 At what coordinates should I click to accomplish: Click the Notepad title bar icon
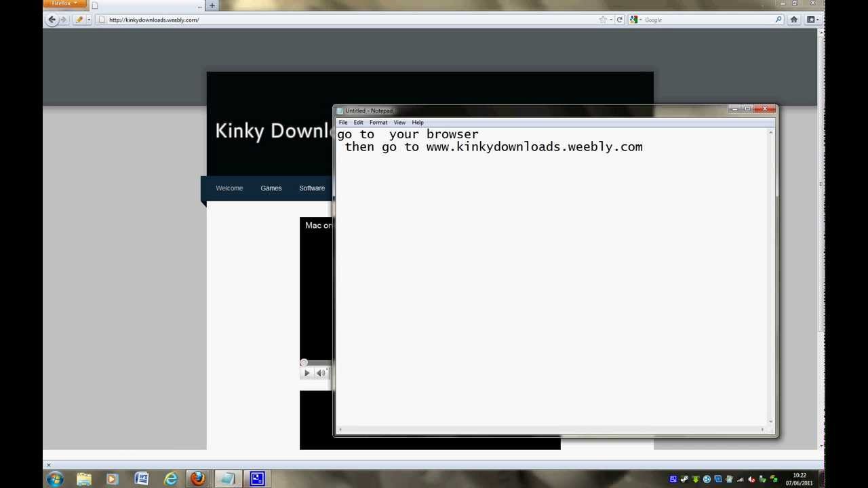coord(340,111)
